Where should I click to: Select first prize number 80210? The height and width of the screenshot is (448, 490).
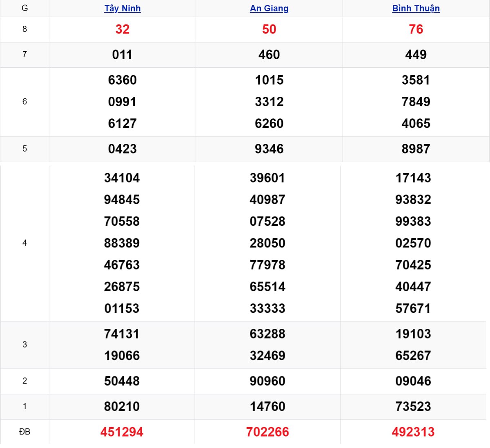pyautogui.click(x=122, y=406)
